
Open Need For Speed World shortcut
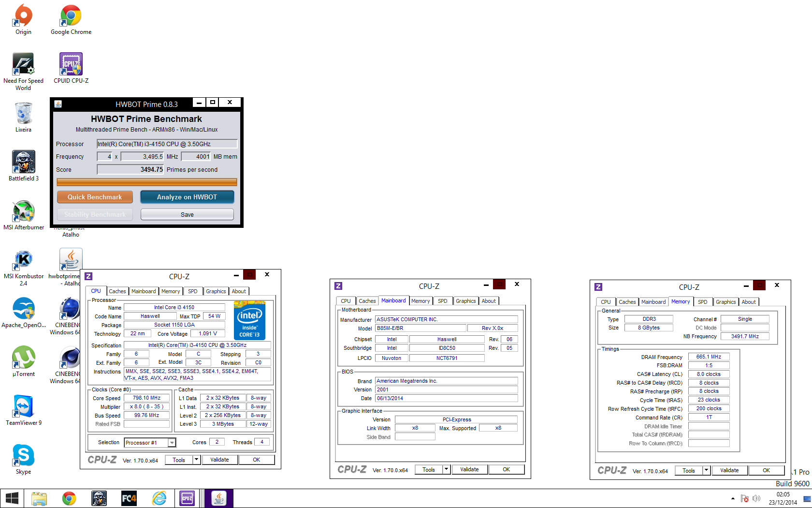pyautogui.click(x=23, y=72)
